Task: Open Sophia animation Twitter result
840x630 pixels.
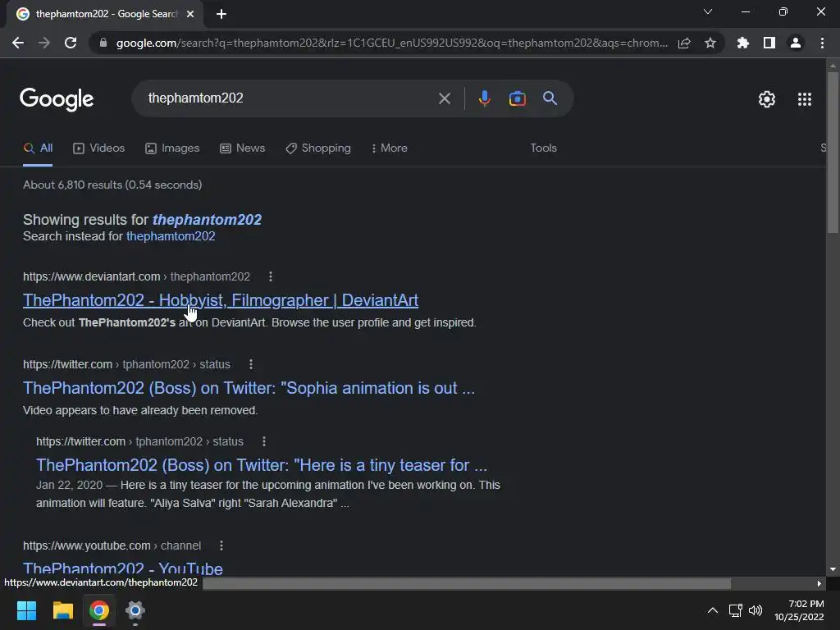Action: pyautogui.click(x=249, y=388)
